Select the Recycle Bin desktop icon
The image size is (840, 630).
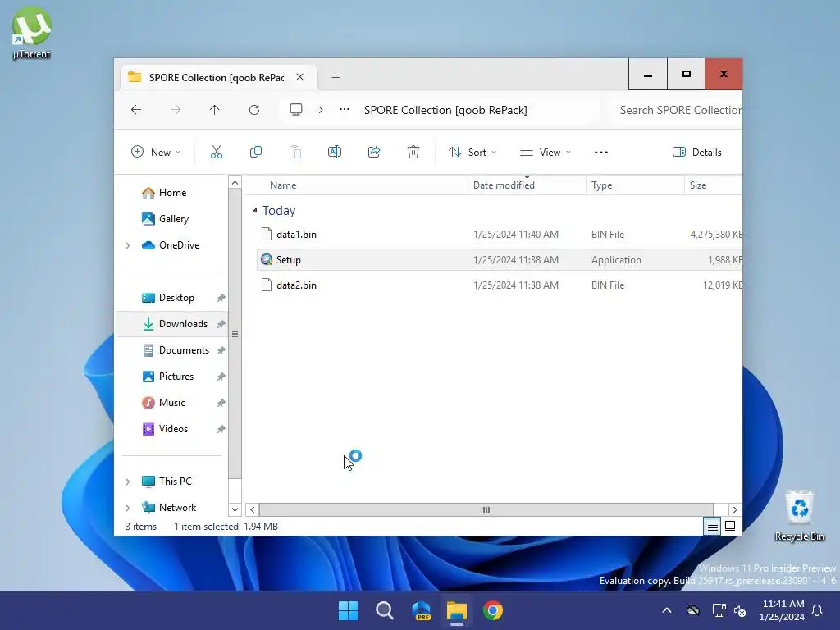coord(799,515)
